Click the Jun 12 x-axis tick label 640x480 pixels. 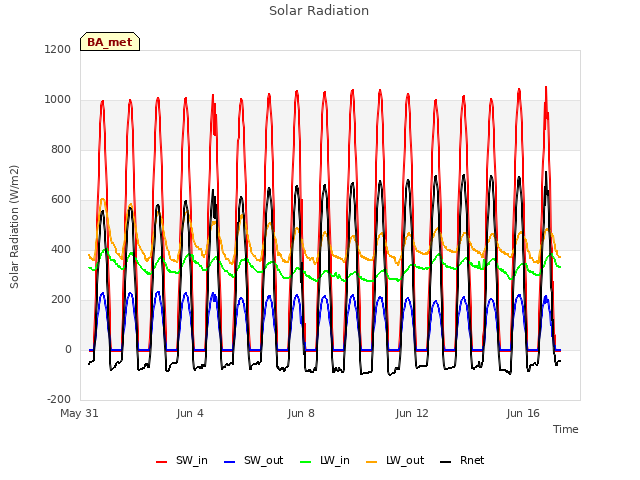tap(412, 413)
